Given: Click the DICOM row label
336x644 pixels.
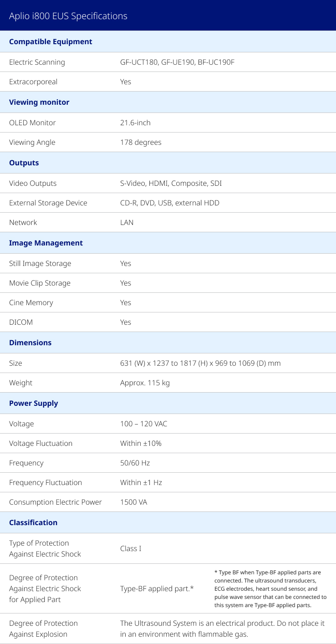Looking at the screenshot, I should coord(21,322).
